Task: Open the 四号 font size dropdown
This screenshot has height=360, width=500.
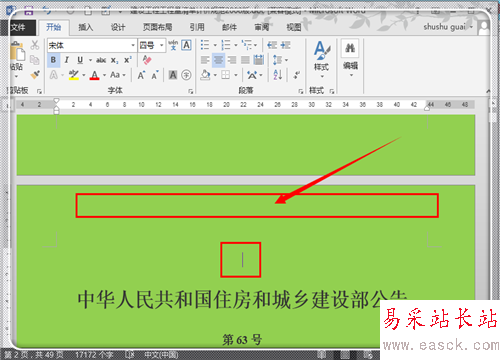Action: click(x=161, y=45)
